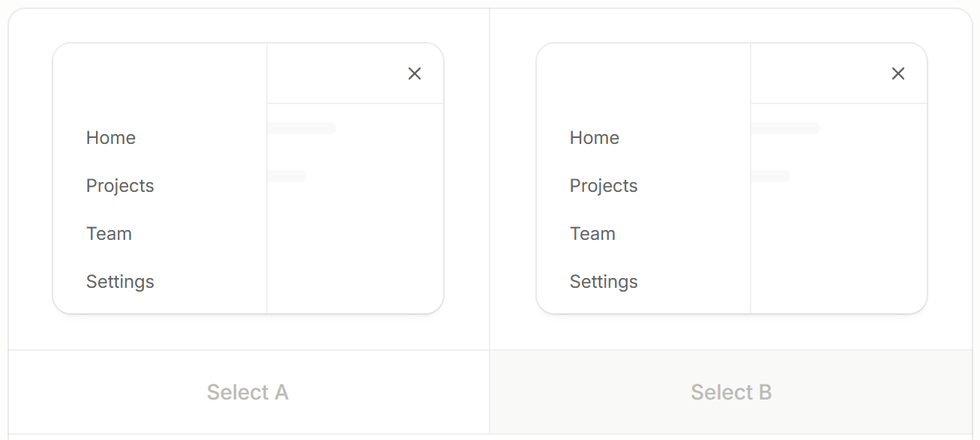980x440 pixels.
Task: Select Projects in option B's sidebar
Action: click(x=604, y=186)
